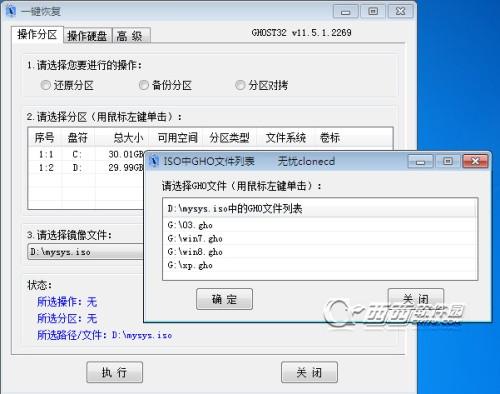Close the 一键恢复 main window
Viewport: 500px width, 394px height.
point(400,12)
